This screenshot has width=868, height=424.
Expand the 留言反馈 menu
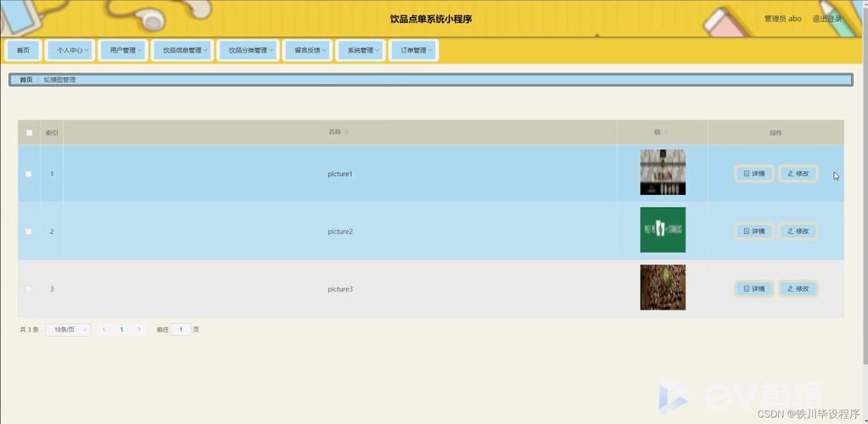tap(307, 50)
